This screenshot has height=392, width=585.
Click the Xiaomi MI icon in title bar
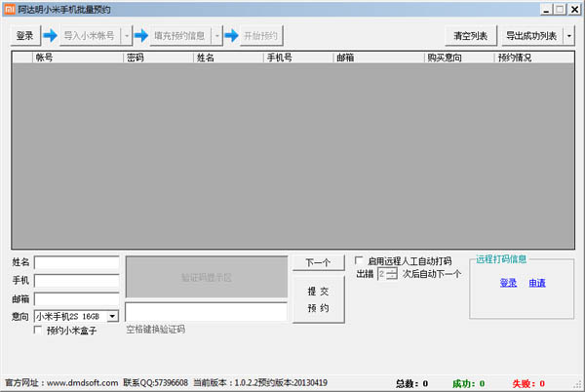pos(9,9)
